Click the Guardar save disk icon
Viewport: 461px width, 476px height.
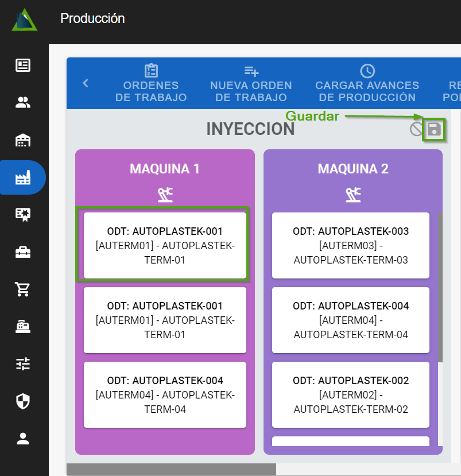click(434, 130)
